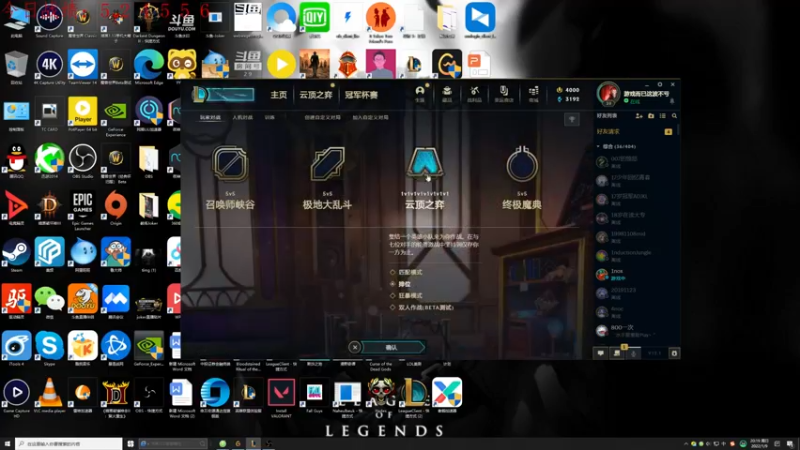The width and height of the screenshot is (800, 450).
Task: Open the loot hammer icon in navigation
Action: pyautogui.click(x=474, y=92)
